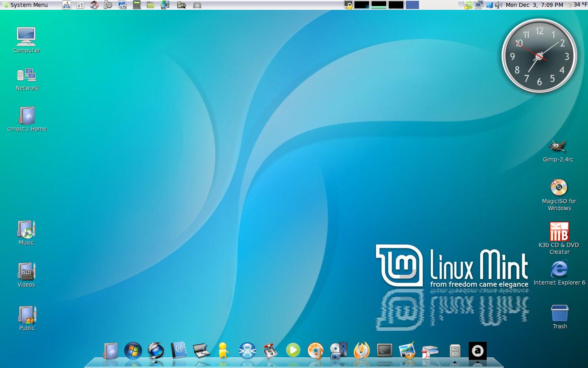This screenshot has width=588, height=368.
Task: Click the drawing pad launcher in top panel
Action: tap(67, 5)
